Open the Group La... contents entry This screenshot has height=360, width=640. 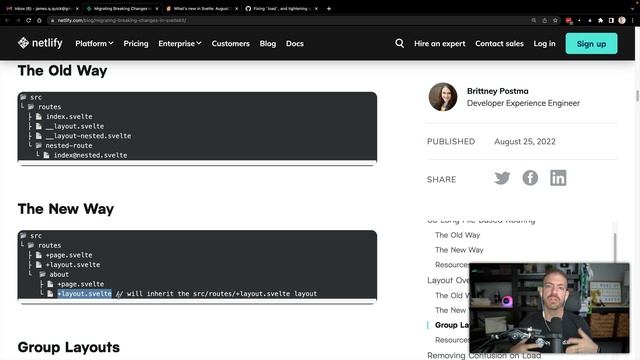point(452,325)
